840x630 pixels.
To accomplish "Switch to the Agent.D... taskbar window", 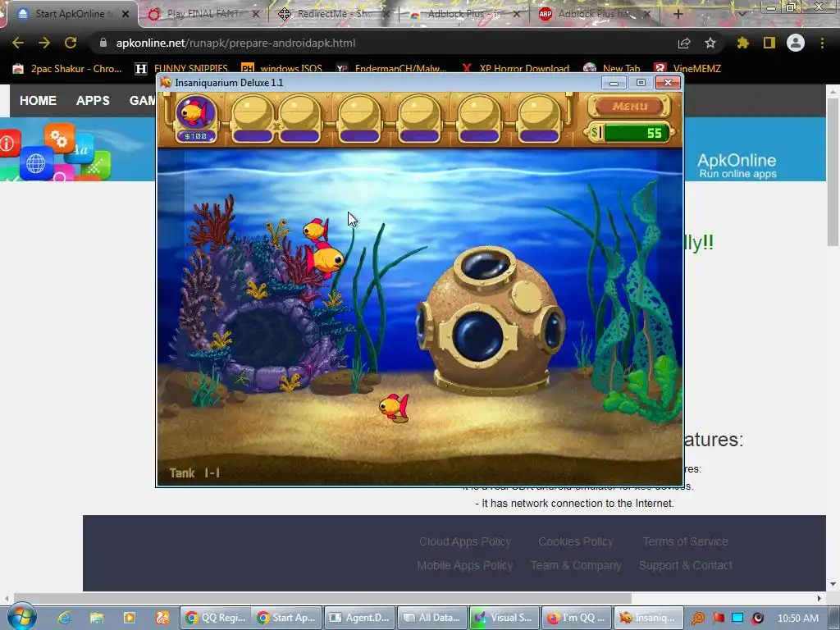I will (359, 618).
